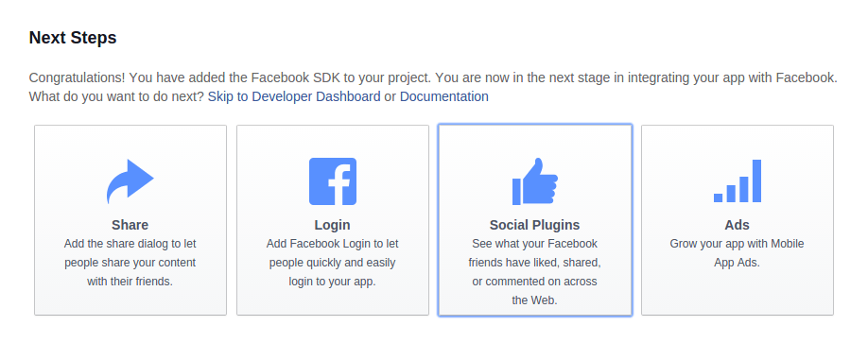Select the Login card title
Screen dimensions: 868x343
click(x=332, y=225)
